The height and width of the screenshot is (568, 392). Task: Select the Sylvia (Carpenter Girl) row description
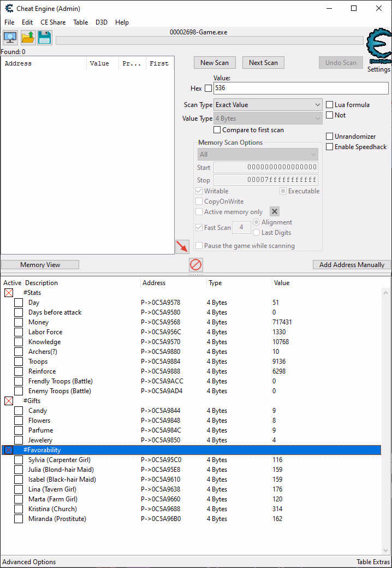60,460
